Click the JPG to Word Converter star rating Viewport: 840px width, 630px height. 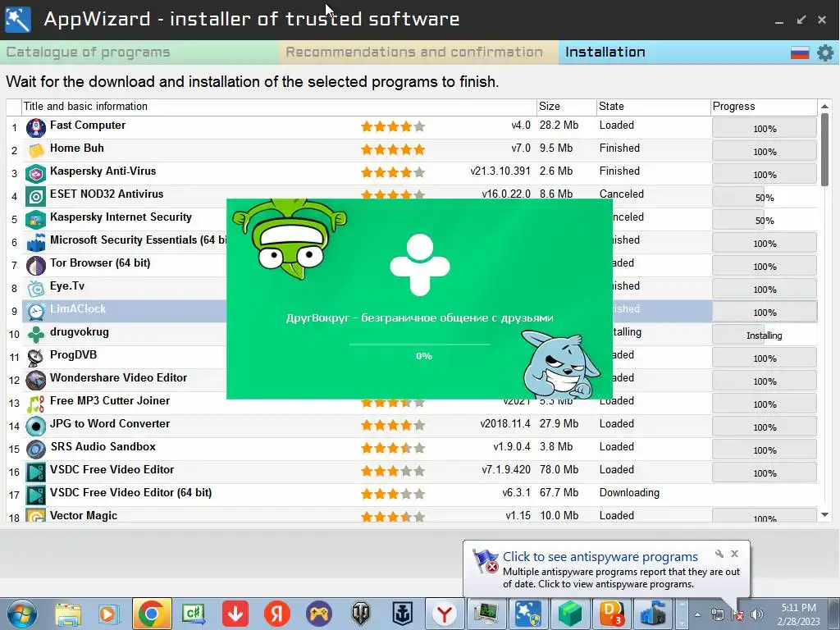point(393,426)
